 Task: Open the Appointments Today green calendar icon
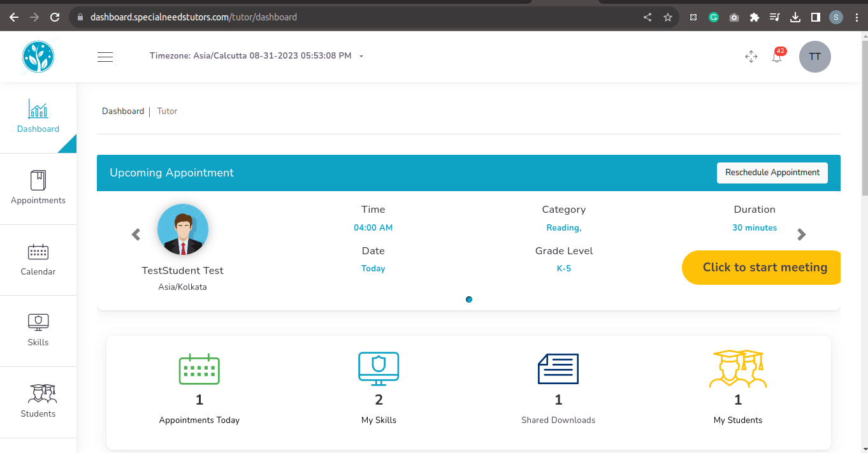(199, 369)
